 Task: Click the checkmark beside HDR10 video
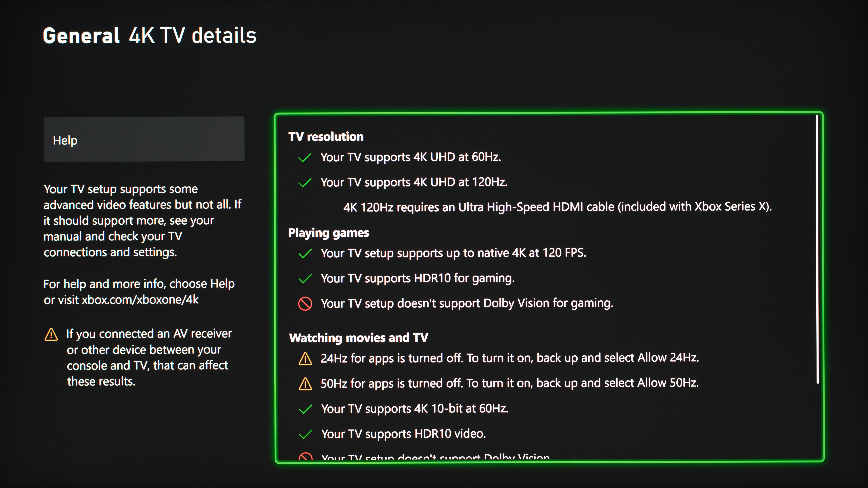[x=305, y=434]
